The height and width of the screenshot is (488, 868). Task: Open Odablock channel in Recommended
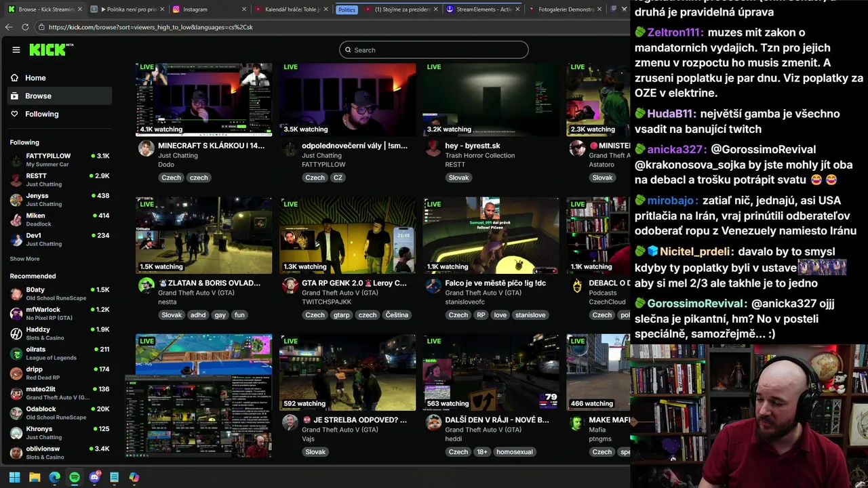60,413
